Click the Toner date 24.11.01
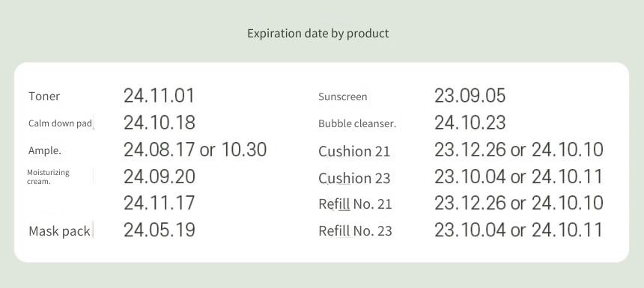This screenshot has width=644, height=288. coord(159,96)
